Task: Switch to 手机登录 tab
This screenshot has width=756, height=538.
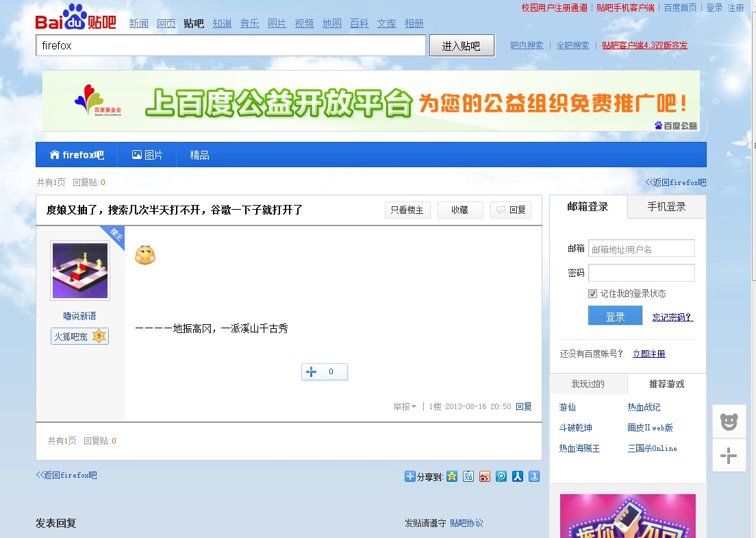Action: click(667, 206)
